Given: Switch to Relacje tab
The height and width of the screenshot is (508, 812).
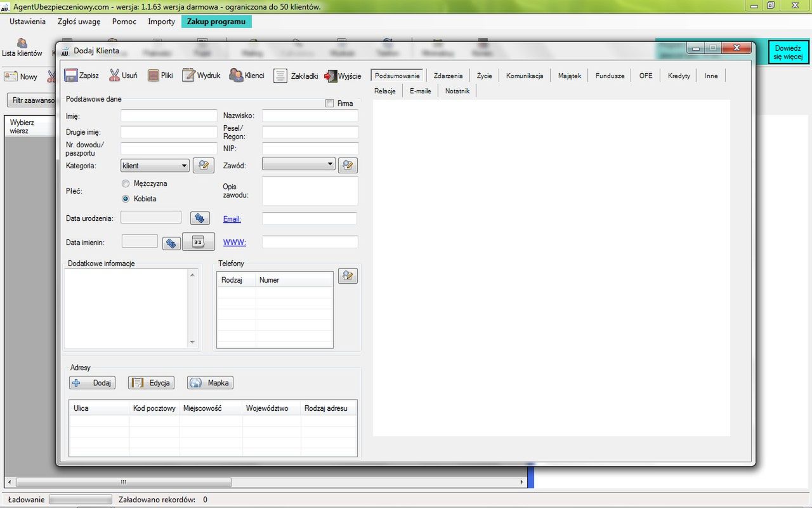Looking at the screenshot, I should [x=385, y=91].
